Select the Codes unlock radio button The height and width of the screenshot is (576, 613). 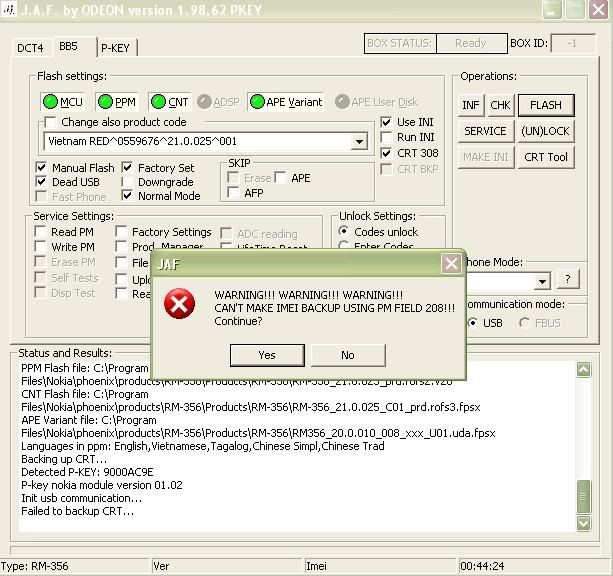tap(343, 231)
